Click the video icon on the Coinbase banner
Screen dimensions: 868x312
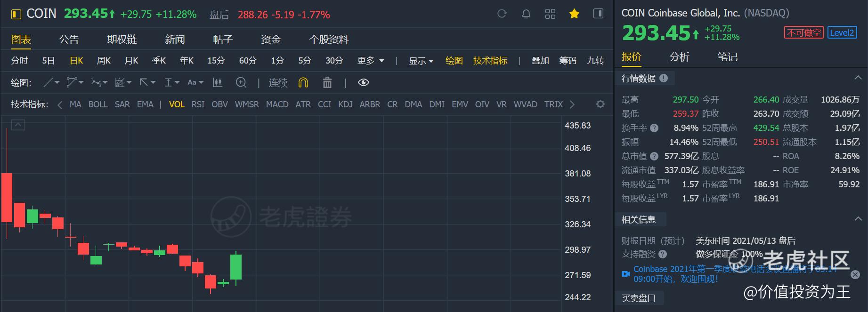[x=626, y=274]
